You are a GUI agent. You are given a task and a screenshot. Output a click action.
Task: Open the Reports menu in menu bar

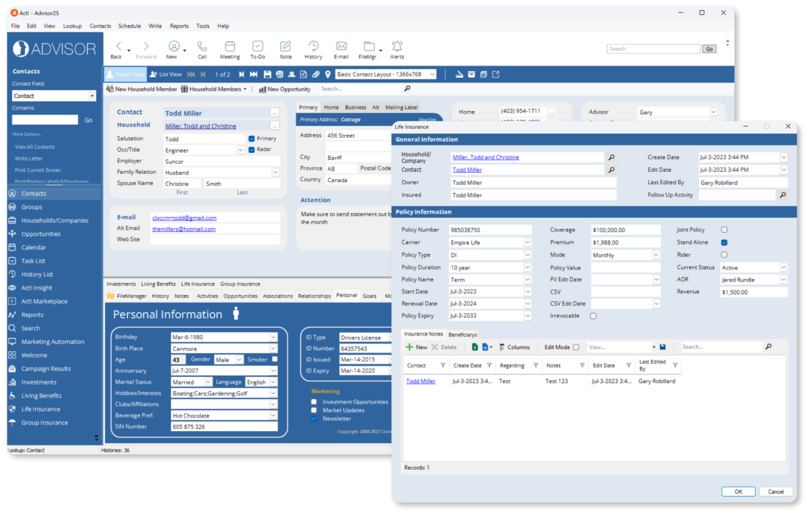click(x=179, y=26)
